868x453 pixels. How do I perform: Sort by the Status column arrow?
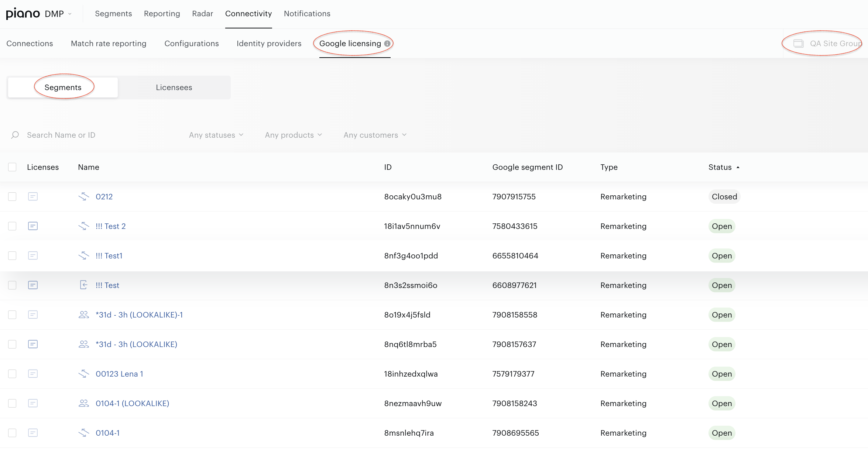pyautogui.click(x=738, y=168)
